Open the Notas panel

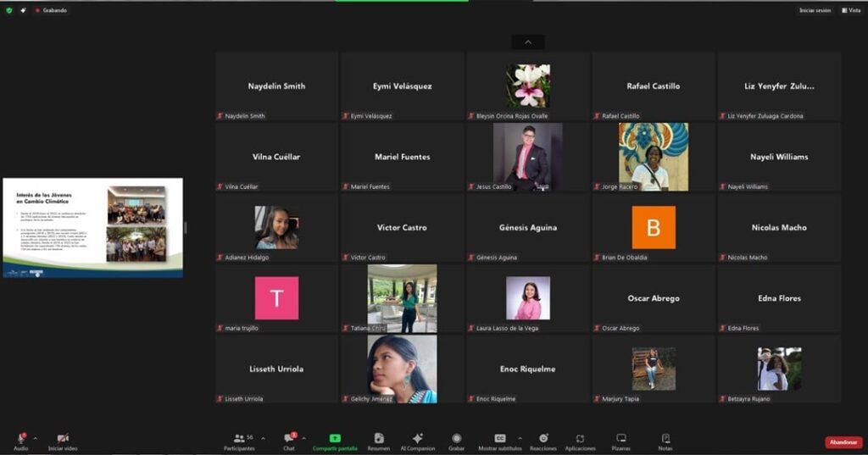tap(665, 439)
